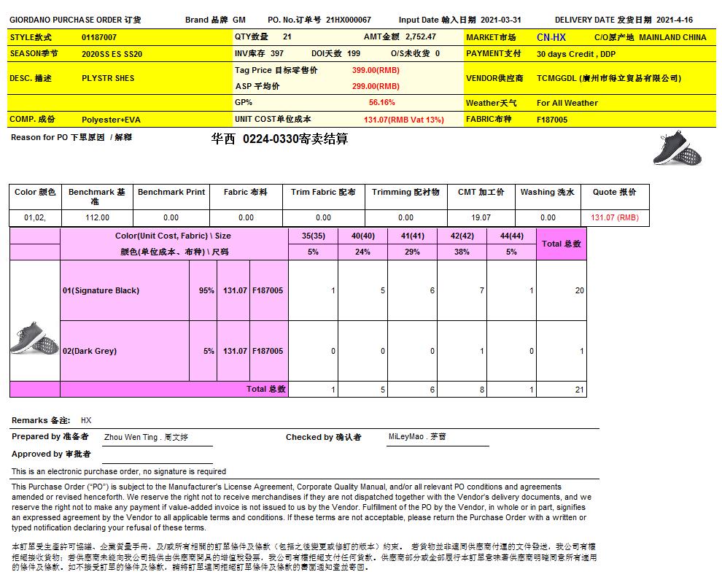Select the 02(Dark Grey) color row label
Screen dimensions: 722x588
90,351
